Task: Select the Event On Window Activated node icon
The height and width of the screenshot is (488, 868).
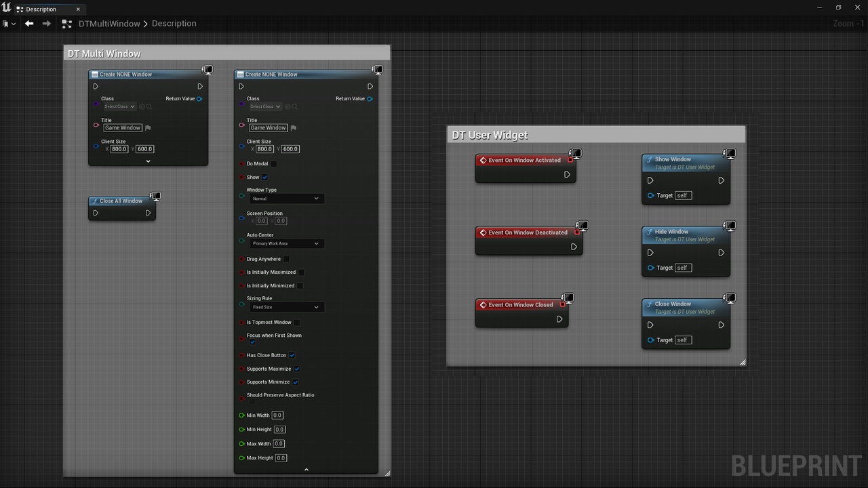Action: coord(483,161)
